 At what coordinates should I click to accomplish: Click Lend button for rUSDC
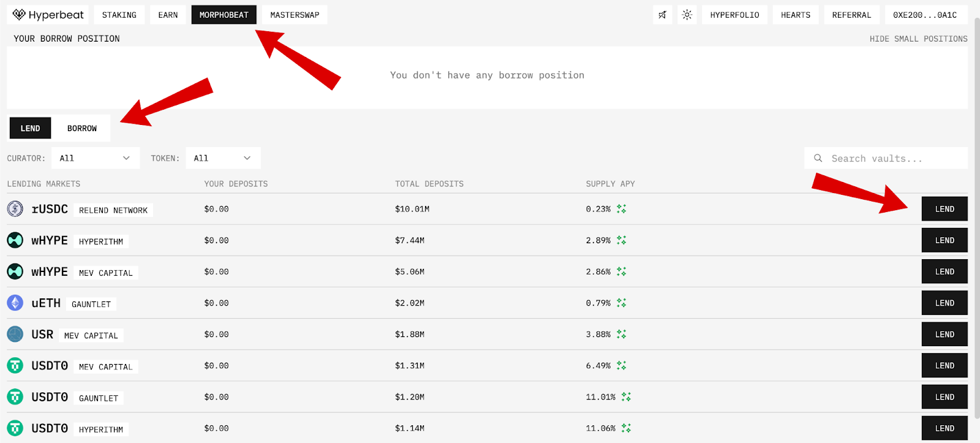coord(944,209)
